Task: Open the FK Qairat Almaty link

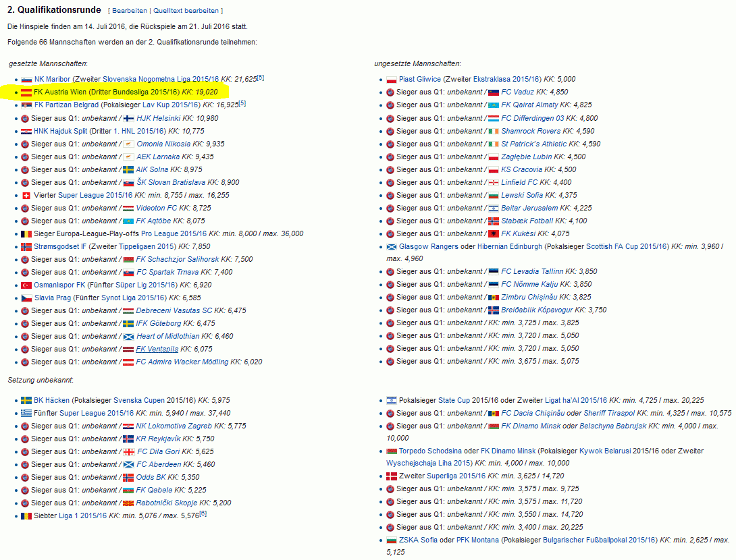Action: [529, 105]
